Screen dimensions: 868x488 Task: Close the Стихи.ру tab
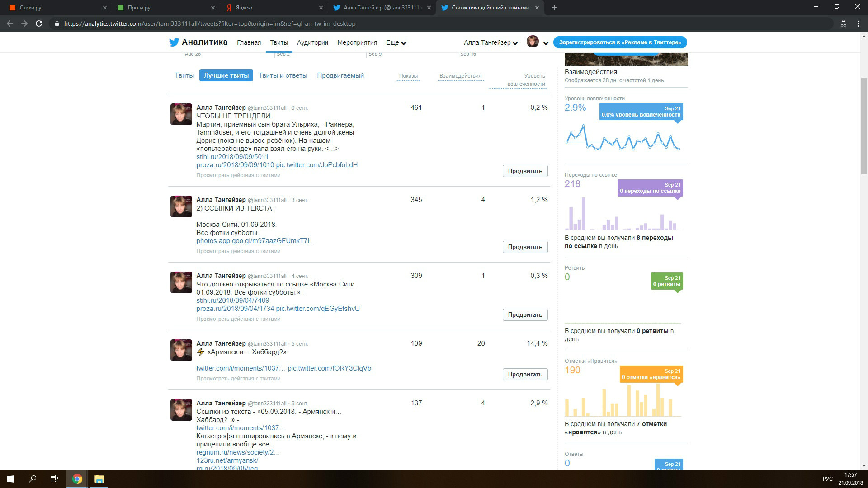pos(105,8)
